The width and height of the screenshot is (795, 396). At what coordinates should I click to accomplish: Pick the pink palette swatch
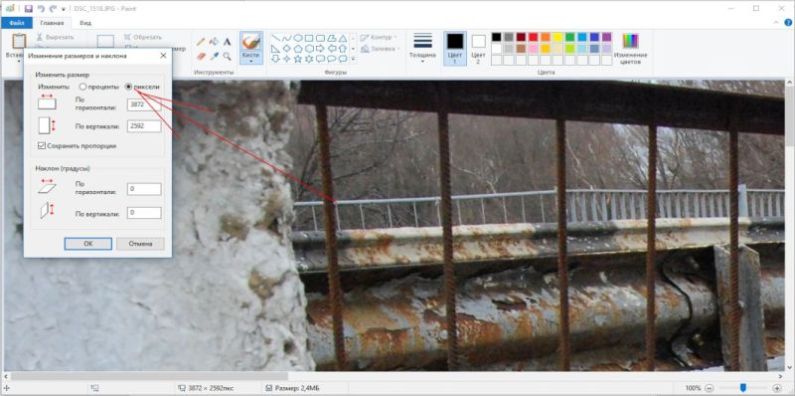533,49
